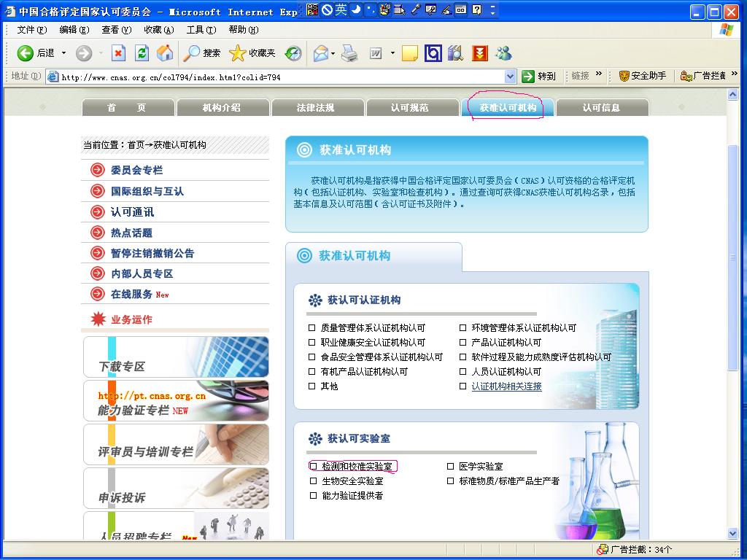Screen dimensions: 747x560
Task: Open the Back button history dropdown arrow
Action: point(63,52)
